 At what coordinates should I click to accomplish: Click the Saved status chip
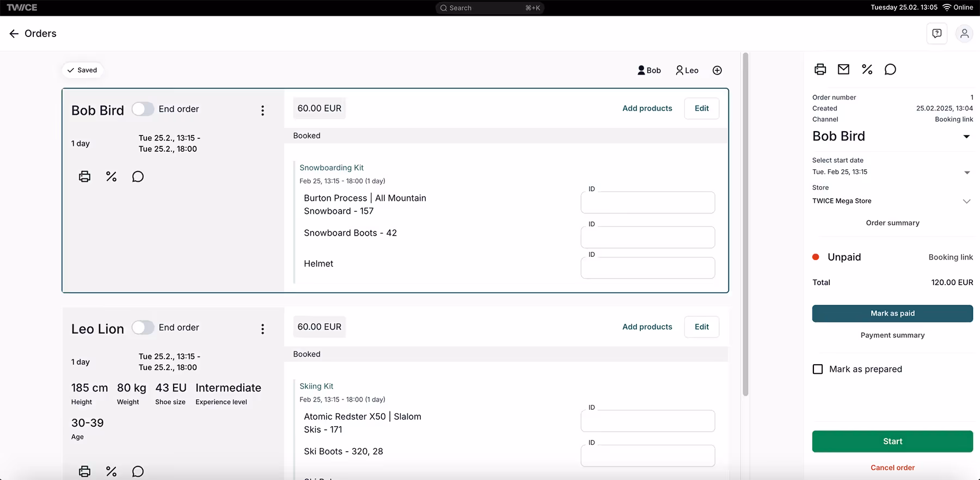click(x=82, y=70)
